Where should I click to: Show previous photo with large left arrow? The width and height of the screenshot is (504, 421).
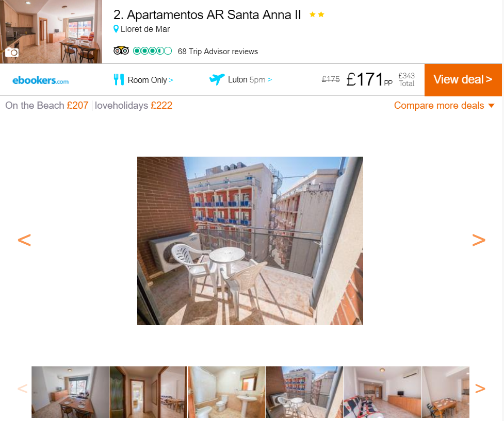coord(24,240)
